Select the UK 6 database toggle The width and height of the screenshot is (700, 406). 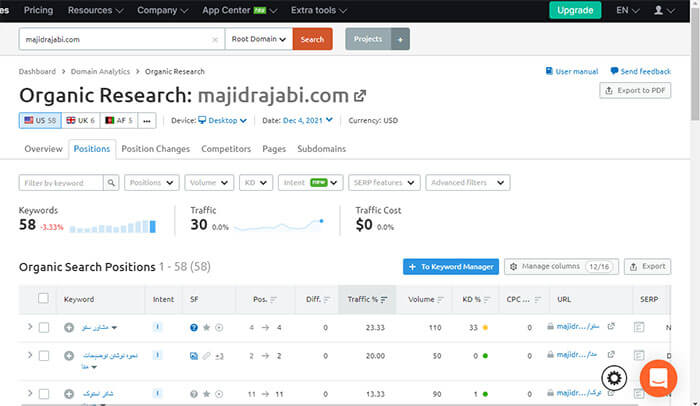(81, 121)
